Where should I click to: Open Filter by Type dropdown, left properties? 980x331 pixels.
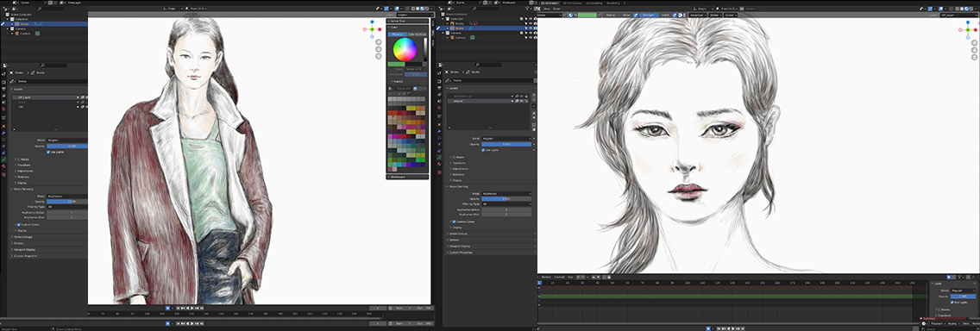(x=67, y=207)
